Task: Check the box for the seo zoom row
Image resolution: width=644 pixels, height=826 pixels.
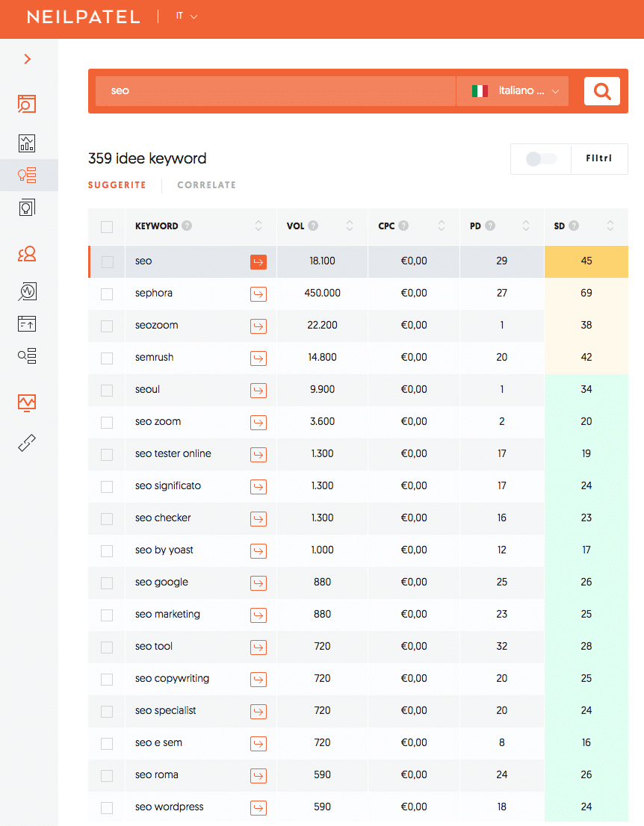Action: pos(107,423)
